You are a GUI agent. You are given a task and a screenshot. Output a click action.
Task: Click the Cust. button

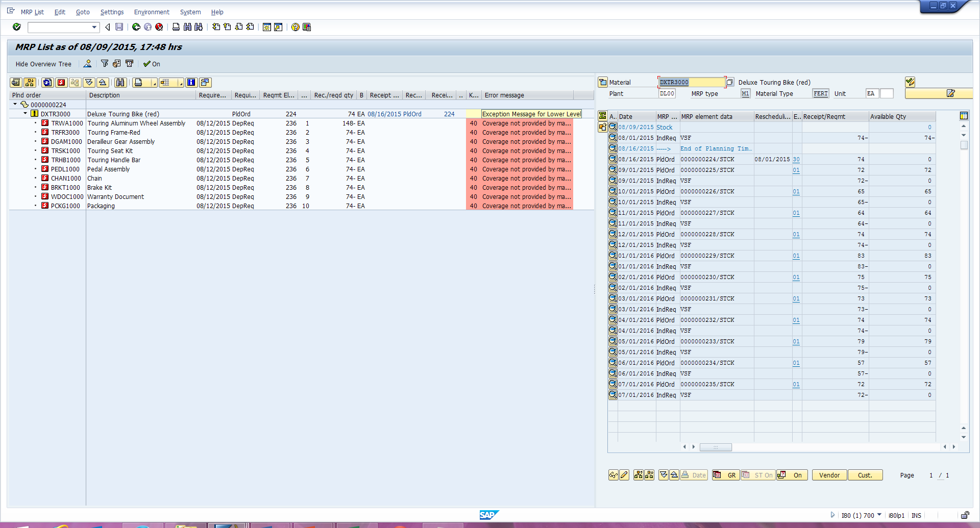coord(865,475)
